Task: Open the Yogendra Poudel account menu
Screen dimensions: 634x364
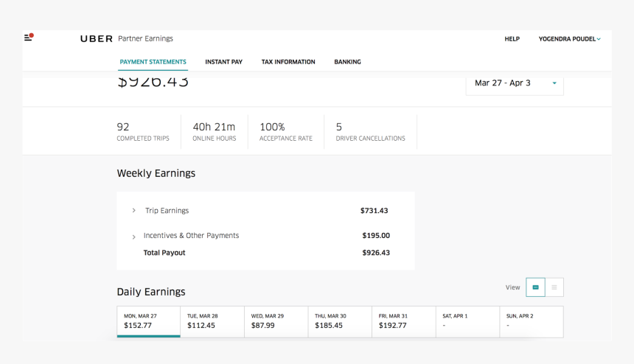Action: point(569,39)
